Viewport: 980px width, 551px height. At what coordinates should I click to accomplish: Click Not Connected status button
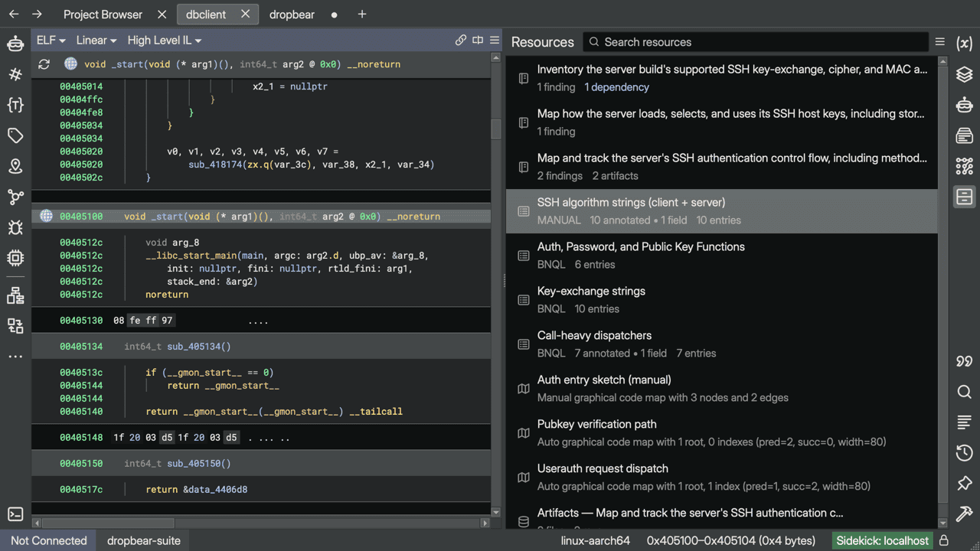click(x=49, y=540)
